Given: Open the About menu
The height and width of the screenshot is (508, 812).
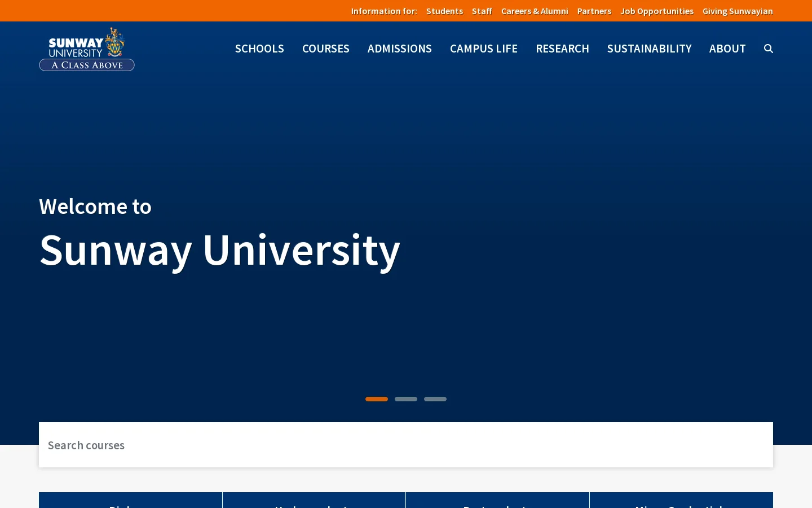Looking at the screenshot, I should pos(727,49).
